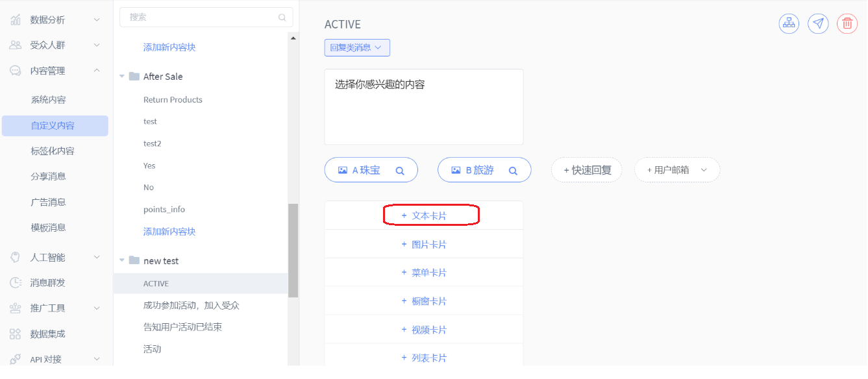Select the No content block
The image size is (868, 379).
coord(149,188)
